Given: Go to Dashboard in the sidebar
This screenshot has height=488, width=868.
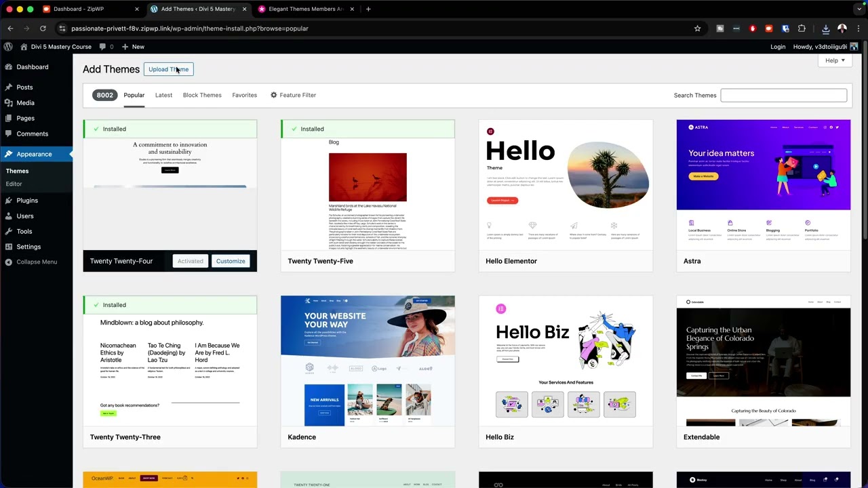Looking at the screenshot, I should point(33,67).
